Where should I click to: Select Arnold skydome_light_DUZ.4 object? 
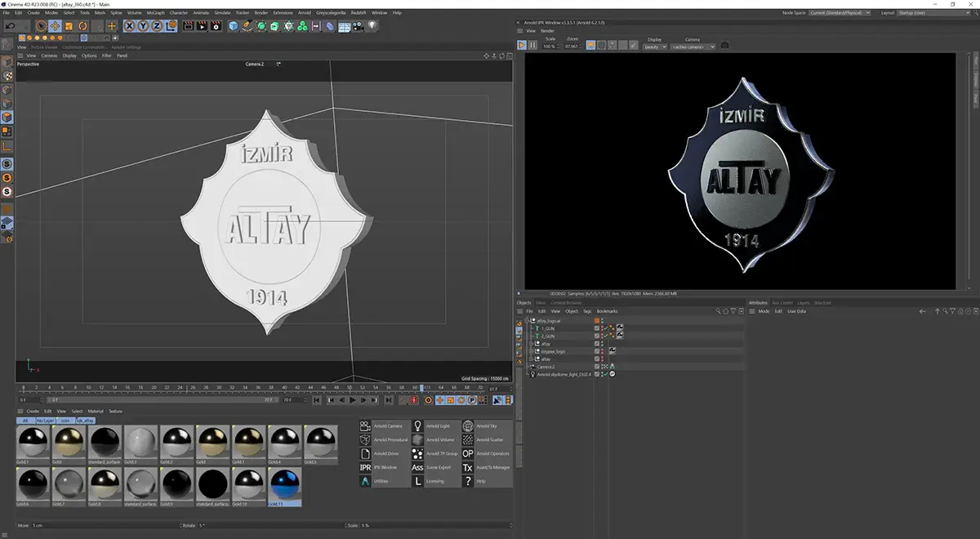click(x=563, y=374)
